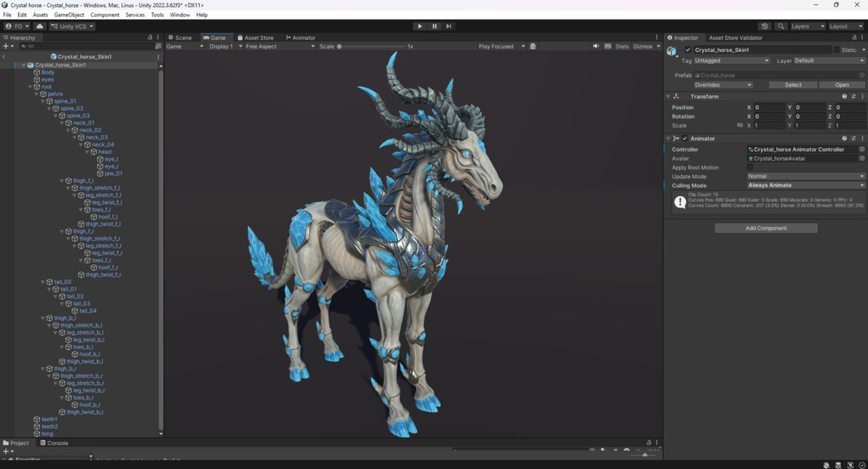
Task: Click the prefab Select button
Action: 793,85
